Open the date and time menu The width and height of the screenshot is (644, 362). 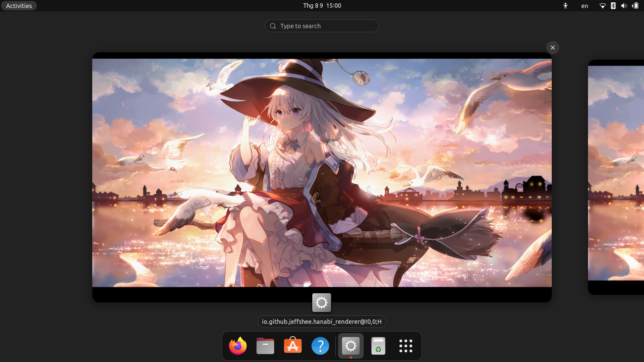pyautogui.click(x=322, y=5)
